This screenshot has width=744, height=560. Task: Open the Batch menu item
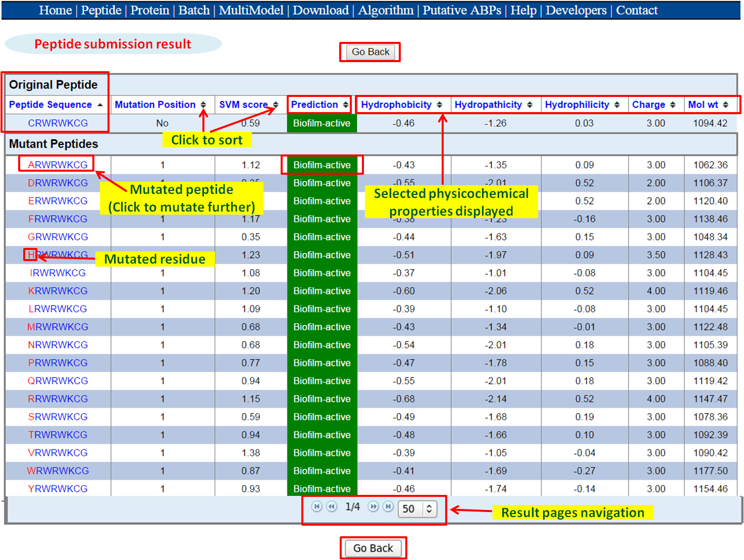click(194, 10)
